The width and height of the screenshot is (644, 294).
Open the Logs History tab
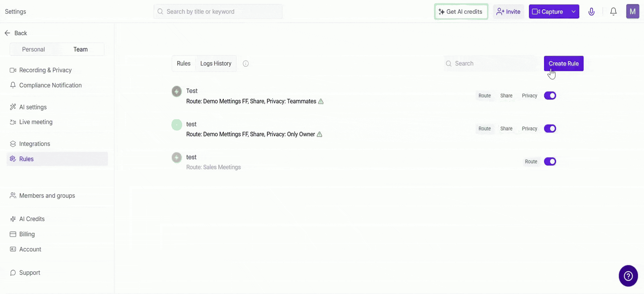216,63
